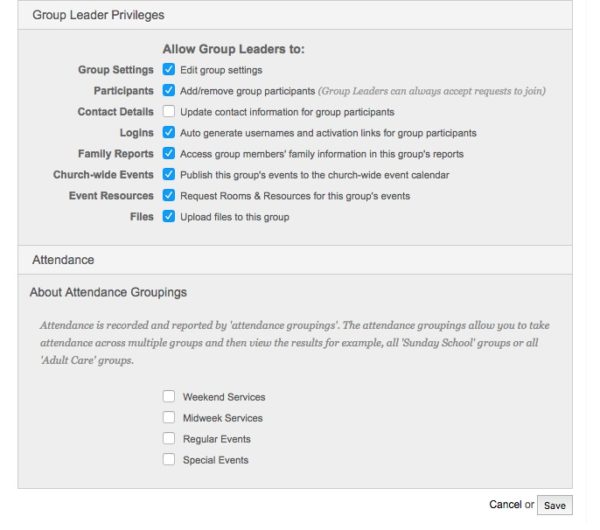Toggle Upload files to this group
This screenshot has height=530, width=600.
(169, 216)
